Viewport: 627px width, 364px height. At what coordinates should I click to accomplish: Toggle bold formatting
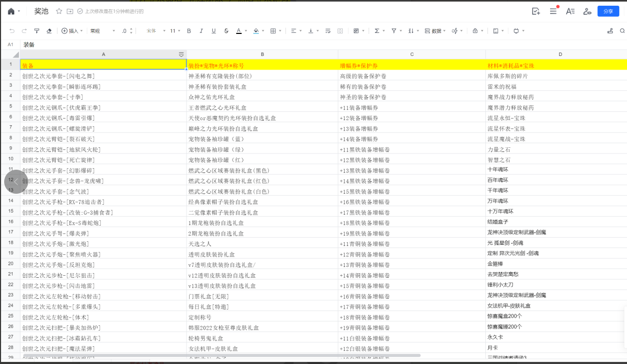coord(189,31)
